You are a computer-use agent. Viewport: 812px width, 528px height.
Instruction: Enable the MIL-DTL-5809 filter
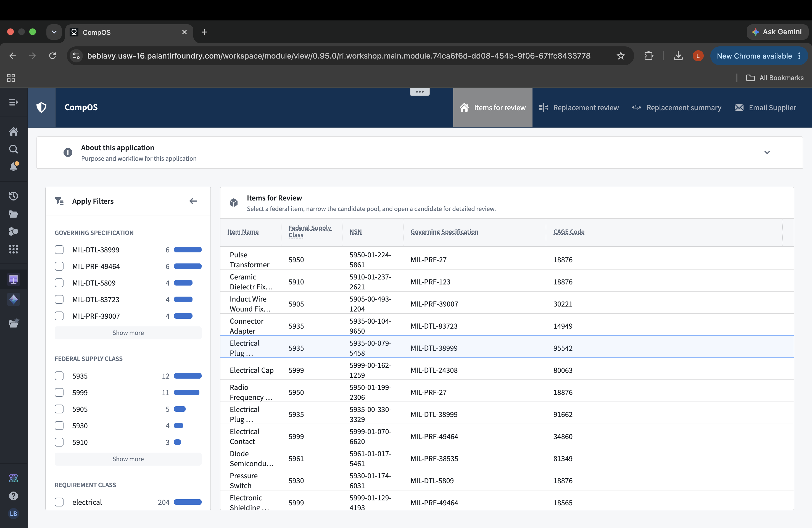coord(59,283)
